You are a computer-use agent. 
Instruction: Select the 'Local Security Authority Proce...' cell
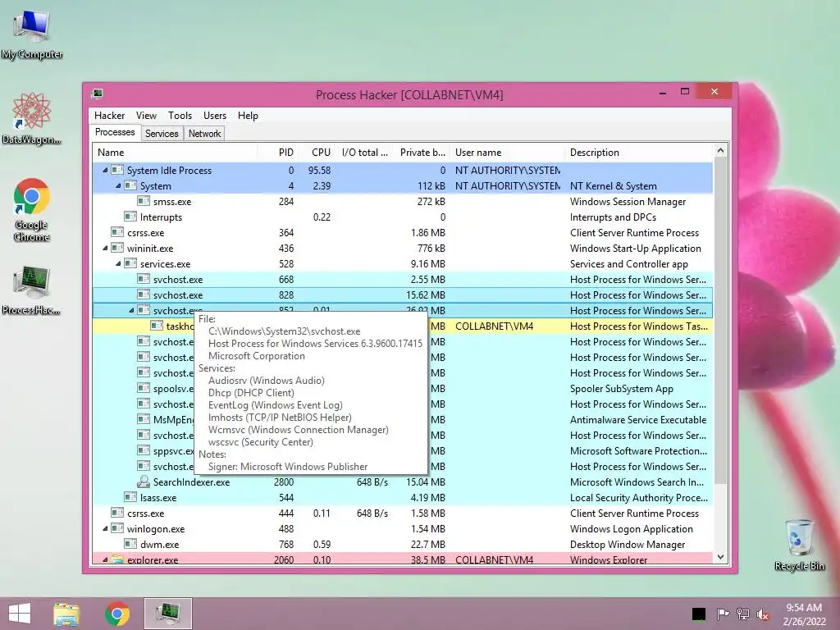tap(638, 498)
